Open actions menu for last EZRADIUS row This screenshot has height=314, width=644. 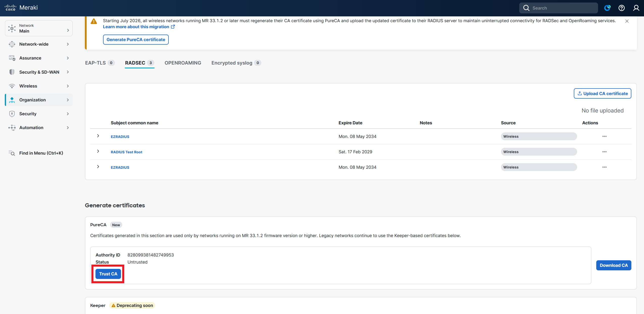604,167
